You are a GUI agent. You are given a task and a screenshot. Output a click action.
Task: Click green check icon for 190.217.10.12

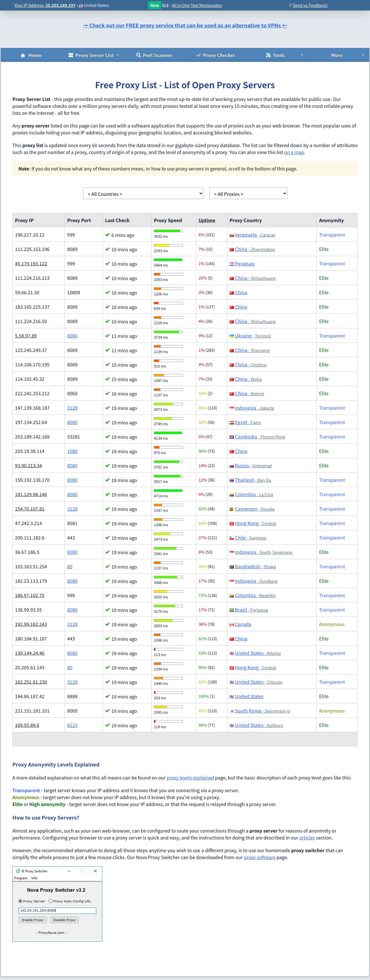pos(107,235)
